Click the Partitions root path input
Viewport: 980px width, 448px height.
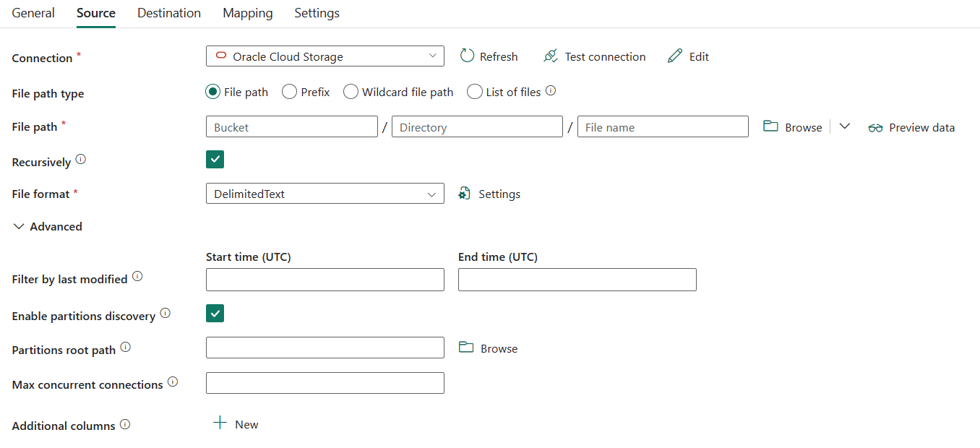325,348
